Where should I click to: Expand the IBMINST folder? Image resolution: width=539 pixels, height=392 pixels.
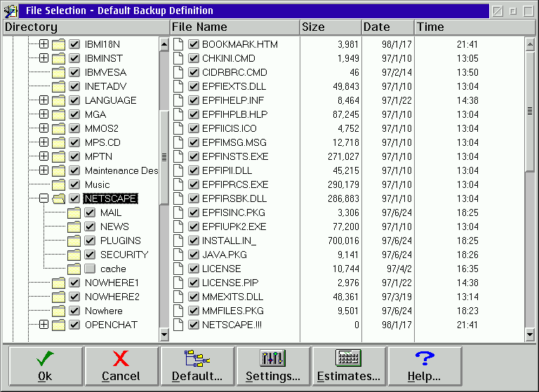(x=44, y=58)
